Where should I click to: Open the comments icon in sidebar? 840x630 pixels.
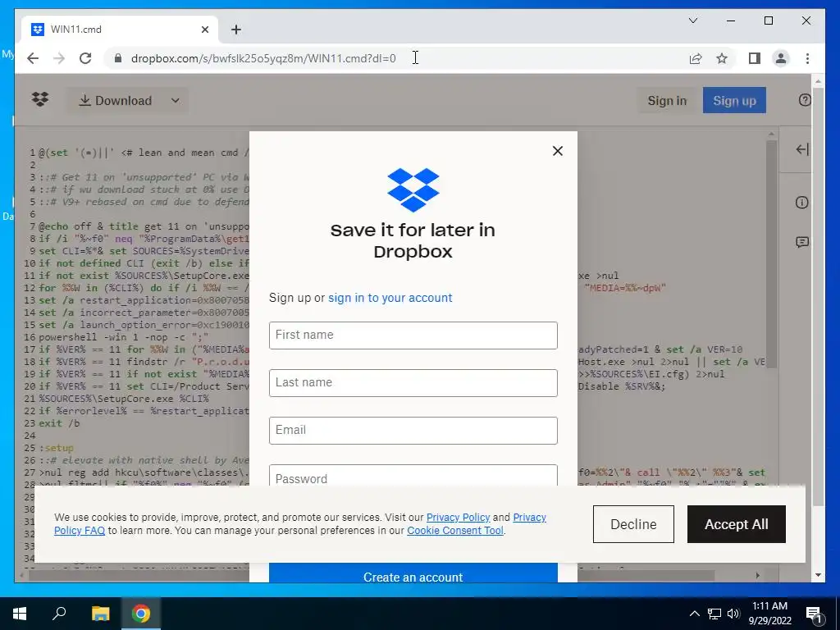(x=802, y=242)
